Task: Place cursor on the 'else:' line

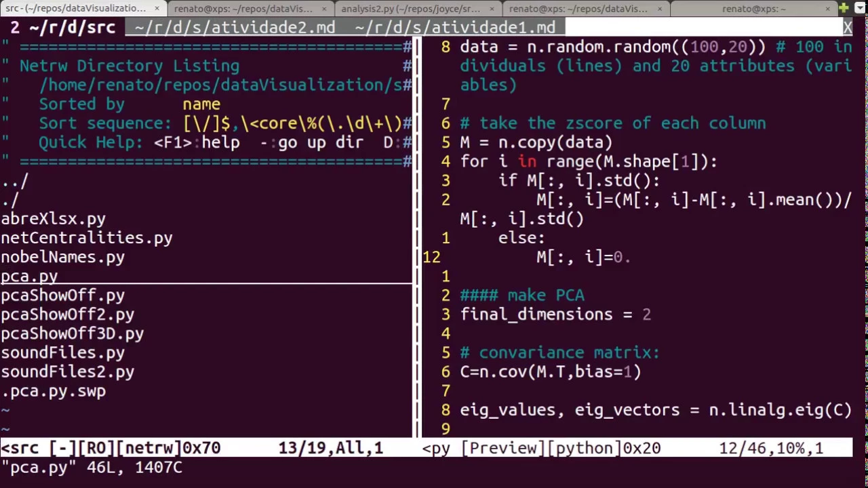Action: (x=521, y=238)
